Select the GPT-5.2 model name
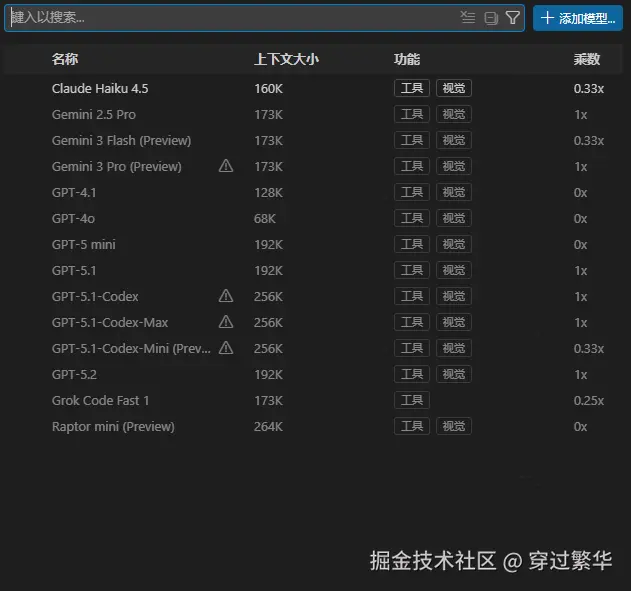The image size is (631, 591). [x=74, y=375]
